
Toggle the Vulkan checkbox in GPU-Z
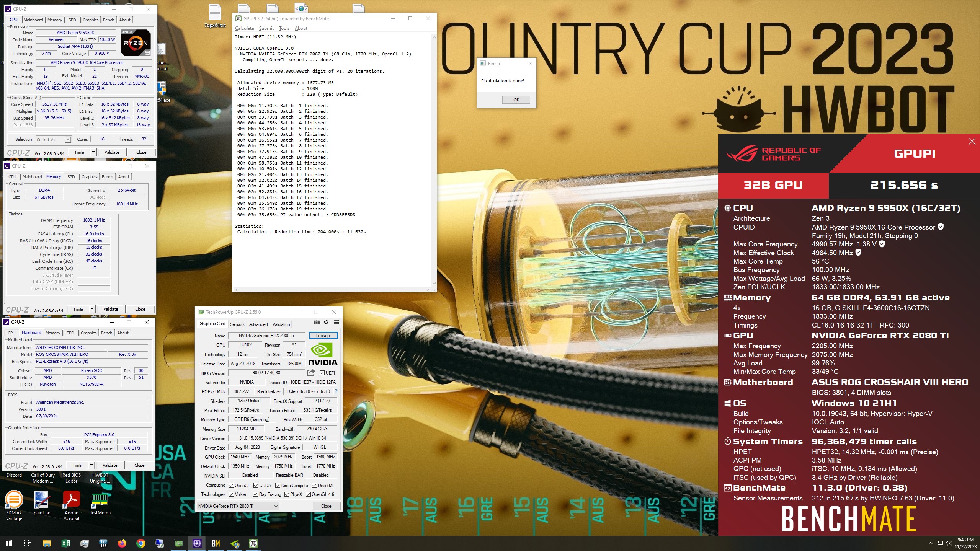pos(231,494)
